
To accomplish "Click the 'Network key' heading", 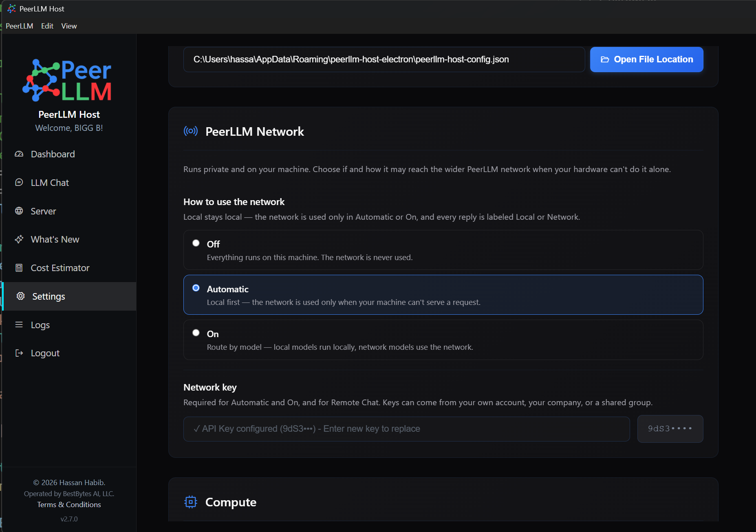I will tap(210, 387).
